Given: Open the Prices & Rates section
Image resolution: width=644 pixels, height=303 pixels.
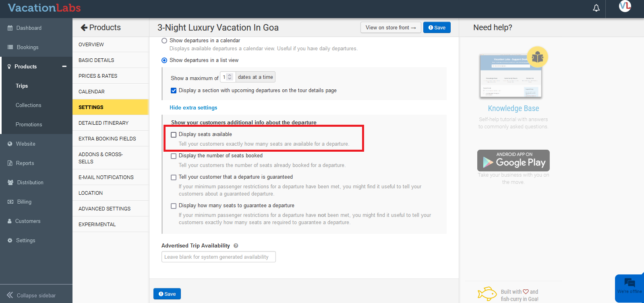Looking at the screenshot, I should point(98,76).
